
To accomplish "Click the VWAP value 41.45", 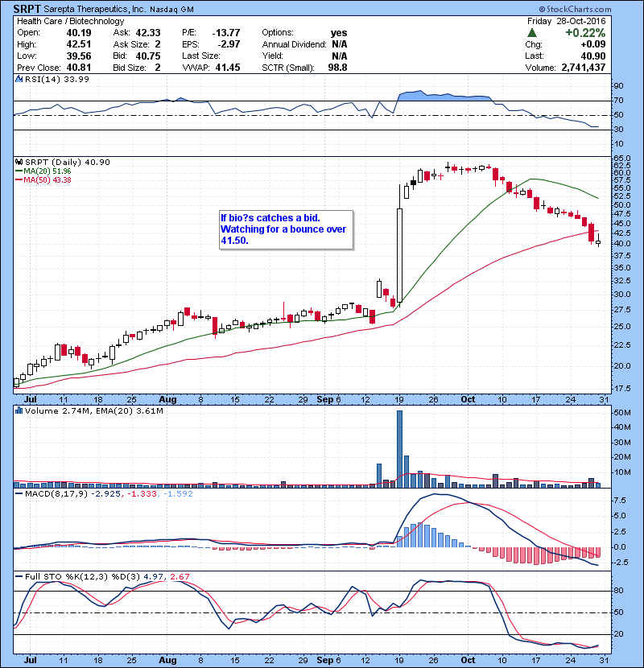I will pos(228,68).
